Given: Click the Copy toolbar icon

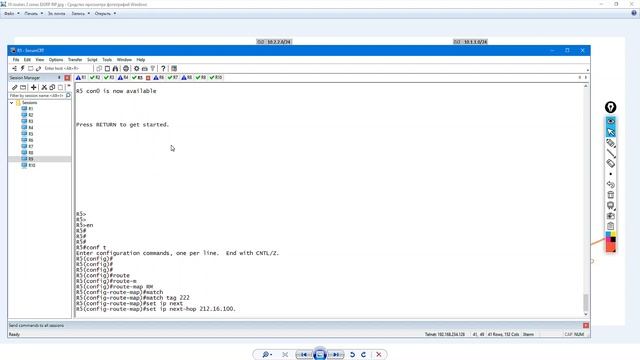Looking at the screenshot, I should pyautogui.click(x=99, y=69).
